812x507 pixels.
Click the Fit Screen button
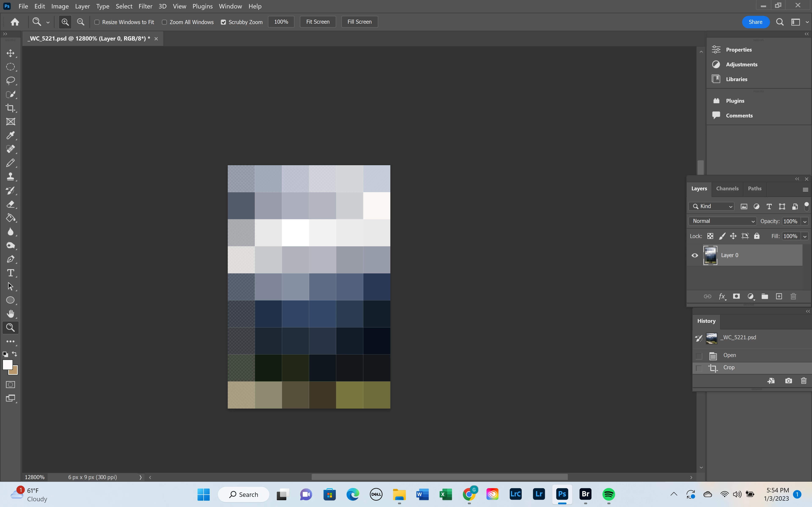tap(317, 22)
